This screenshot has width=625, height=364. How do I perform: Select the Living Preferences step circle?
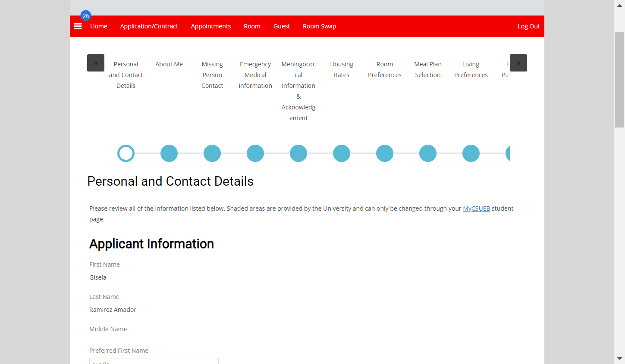(x=471, y=153)
